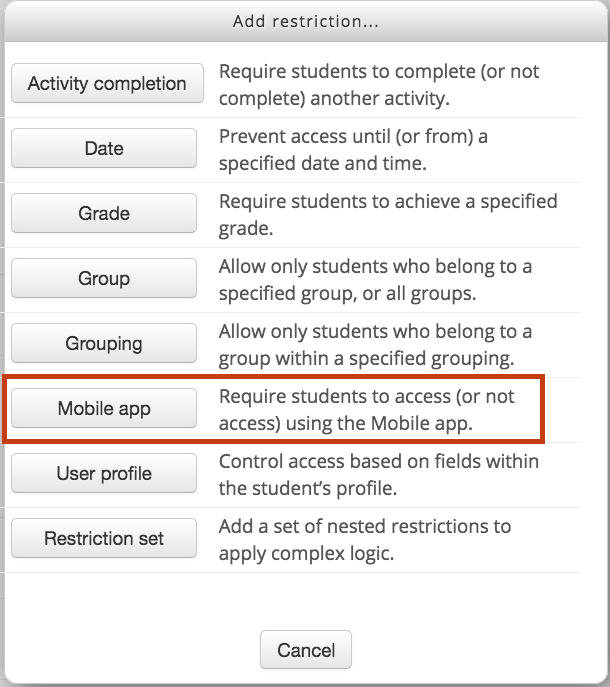The image size is (610, 687).
Task: Click the 'achieve a specified grade' description
Action: click(x=388, y=215)
